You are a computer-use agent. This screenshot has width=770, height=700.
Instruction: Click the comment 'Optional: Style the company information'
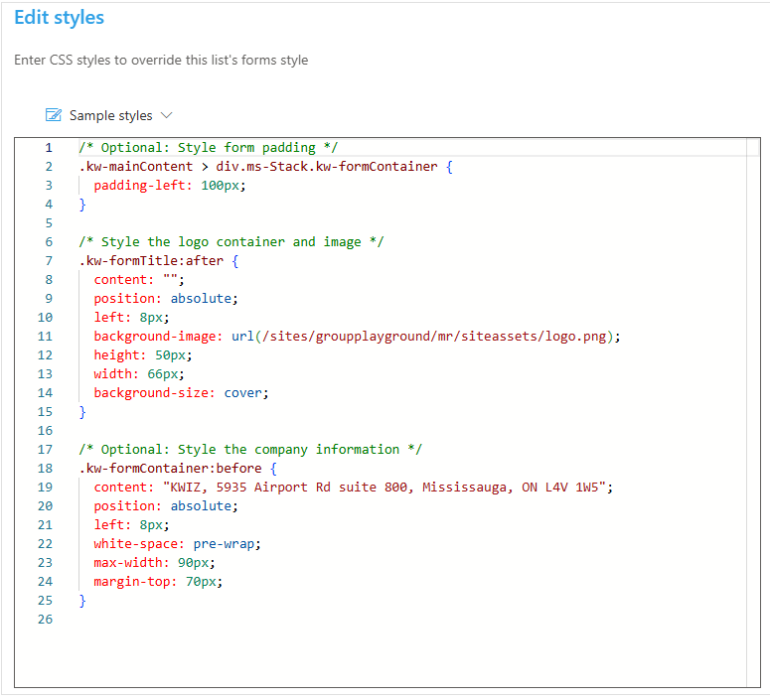pos(250,450)
